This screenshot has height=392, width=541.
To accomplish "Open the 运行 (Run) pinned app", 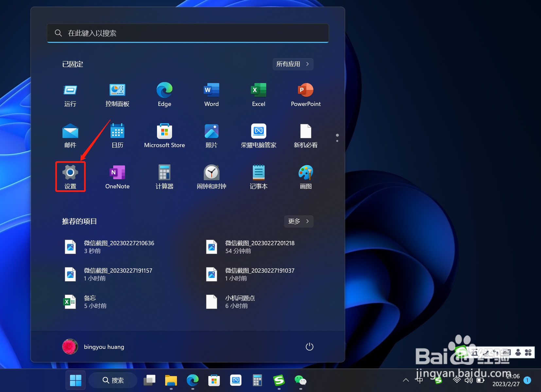I will click(x=70, y=95).
